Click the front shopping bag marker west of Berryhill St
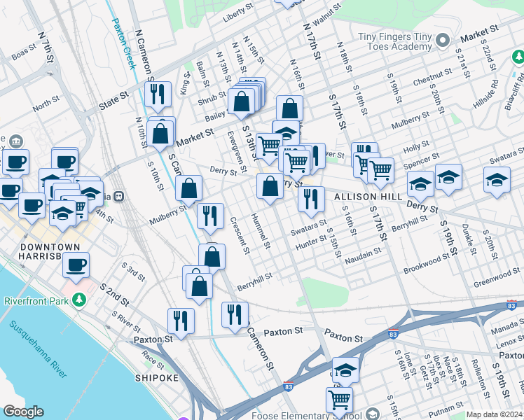524x420 pixels. click(199, 286)
